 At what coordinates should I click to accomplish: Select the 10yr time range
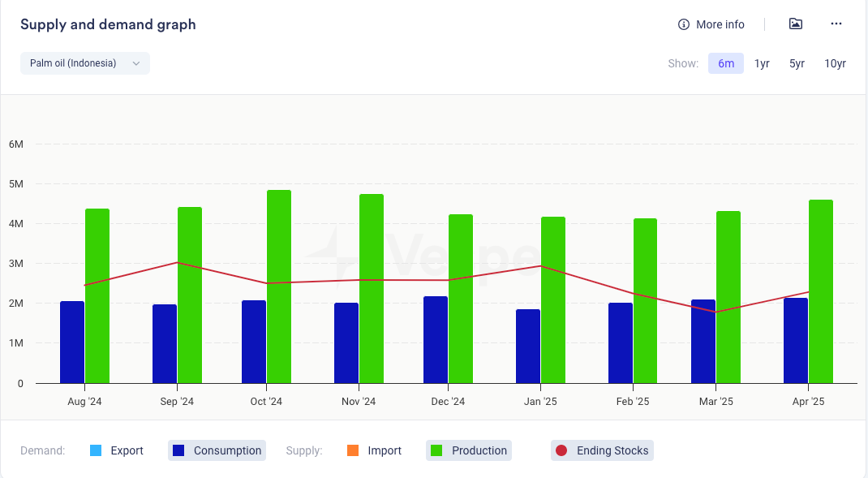tap(835, 63)
